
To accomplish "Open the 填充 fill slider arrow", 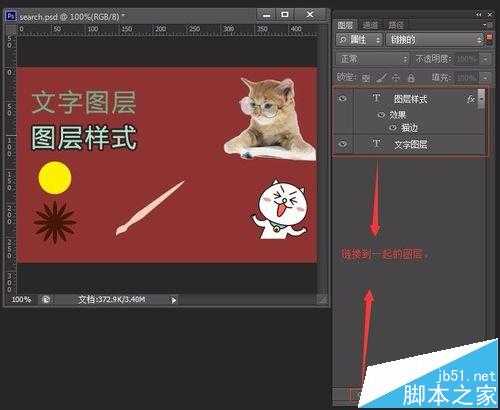I will coord(485,78).
